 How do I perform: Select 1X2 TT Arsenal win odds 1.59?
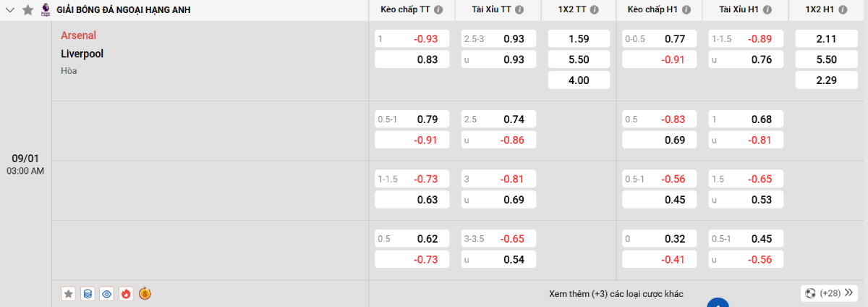pos(579,38)
